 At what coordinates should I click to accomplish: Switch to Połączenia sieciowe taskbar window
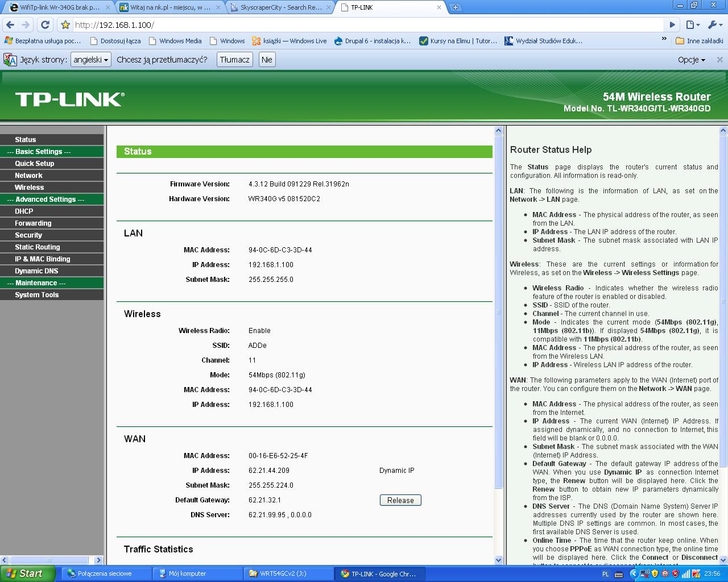click(106, 574)
